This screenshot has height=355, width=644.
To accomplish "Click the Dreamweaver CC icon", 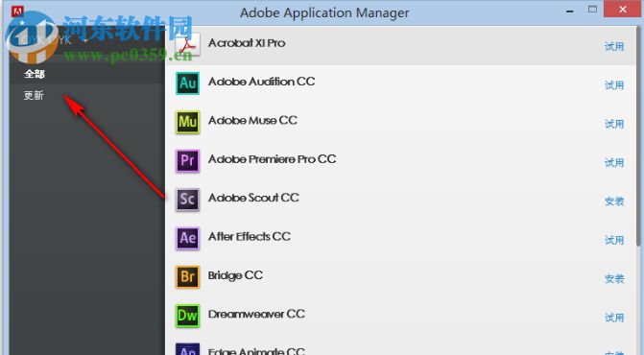I will (188, 316).
